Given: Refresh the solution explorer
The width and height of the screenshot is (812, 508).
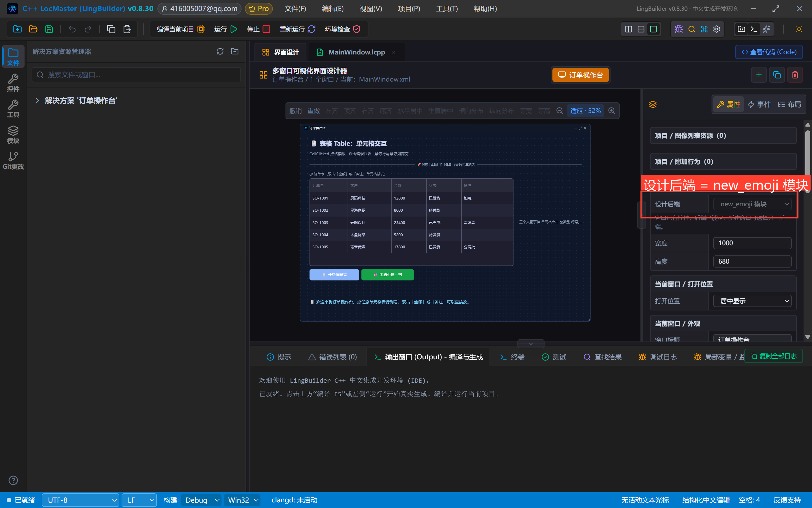Looking at the screenshot, I should pos(220,51).
